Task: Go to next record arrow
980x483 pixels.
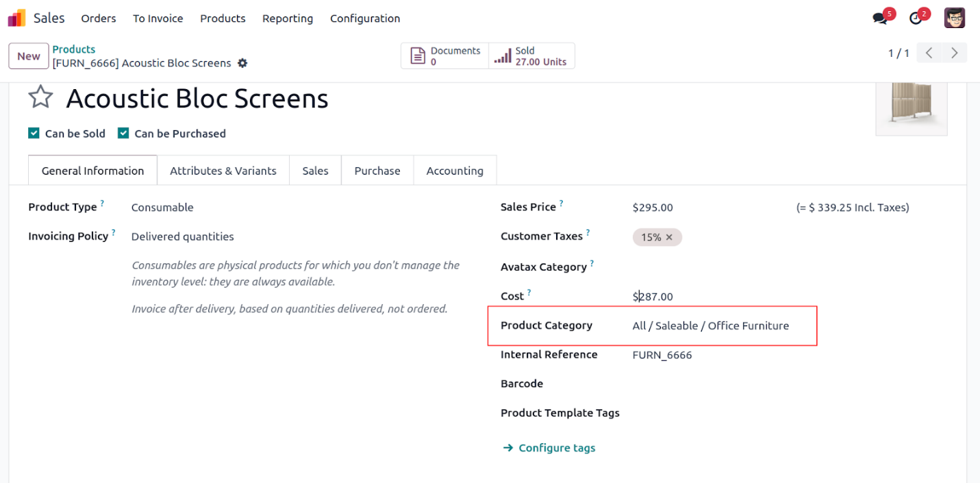Action: pyautogui.click(x=954, y=53)
